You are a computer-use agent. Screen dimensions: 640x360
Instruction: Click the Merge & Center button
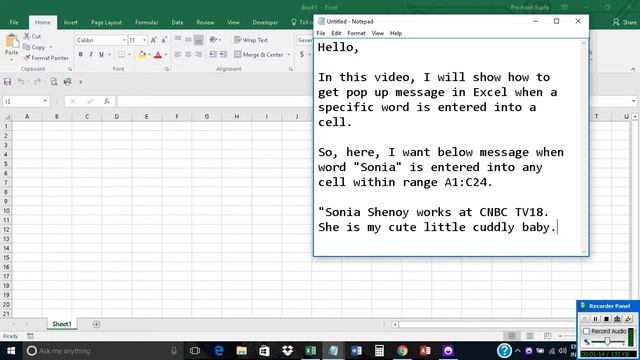pos(259,54)
